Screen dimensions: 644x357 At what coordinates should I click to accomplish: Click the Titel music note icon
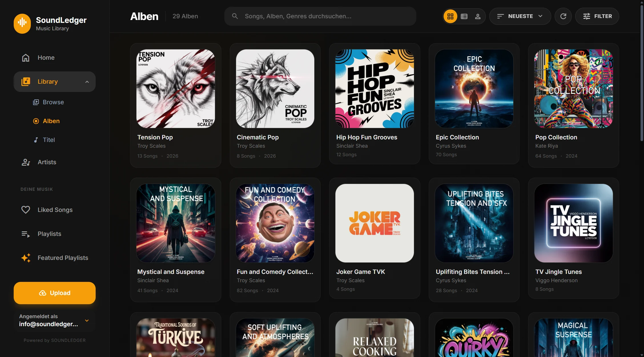point(36,140)
